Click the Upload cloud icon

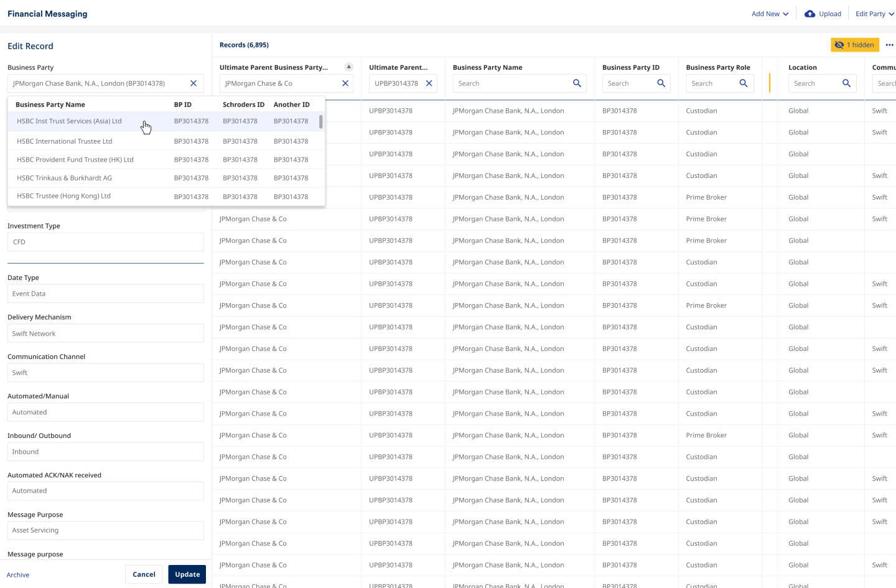pos(810,14)
